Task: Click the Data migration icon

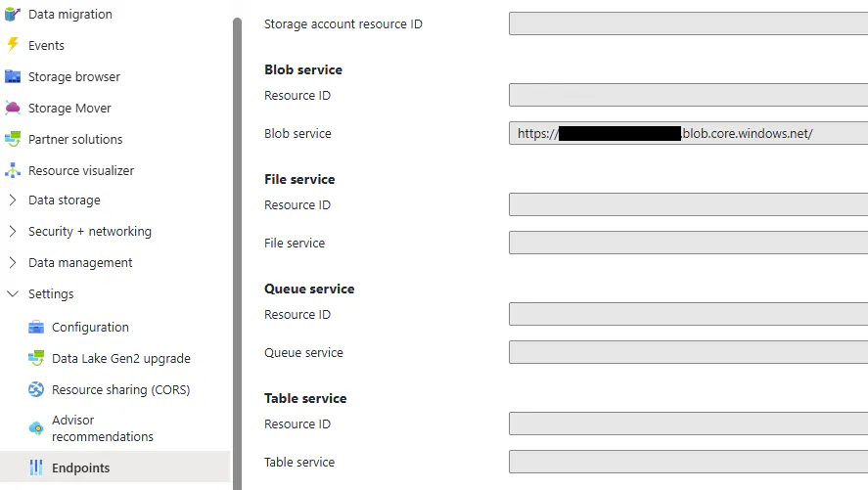Action: (13, 15)
